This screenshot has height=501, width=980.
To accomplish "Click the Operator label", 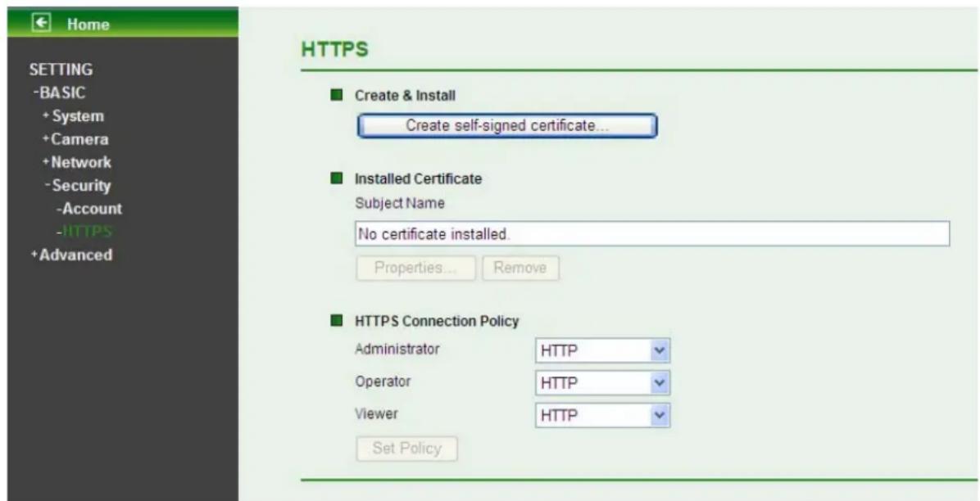I will tap(383, 381).
